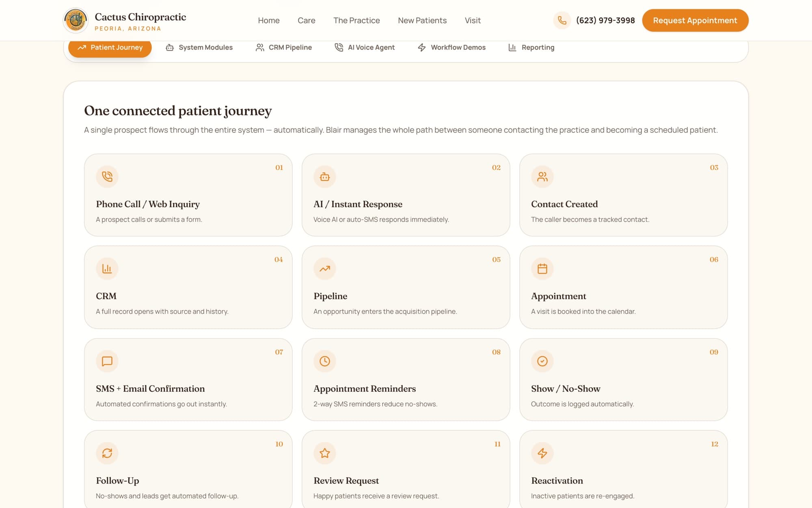Click the Appointment Reminders heading
812x508 pixels.
(x=365, y=389)
